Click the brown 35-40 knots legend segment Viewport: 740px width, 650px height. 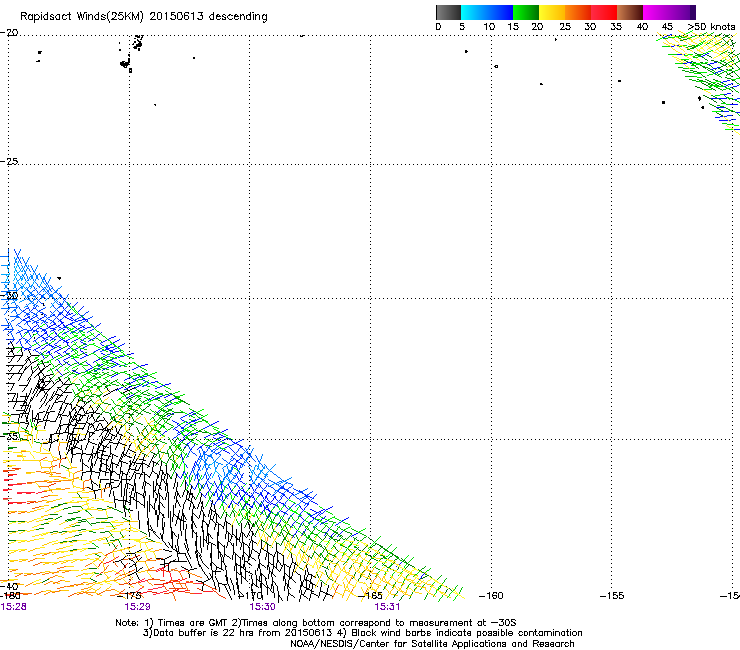pyautogui.click(x=630, y=12)
